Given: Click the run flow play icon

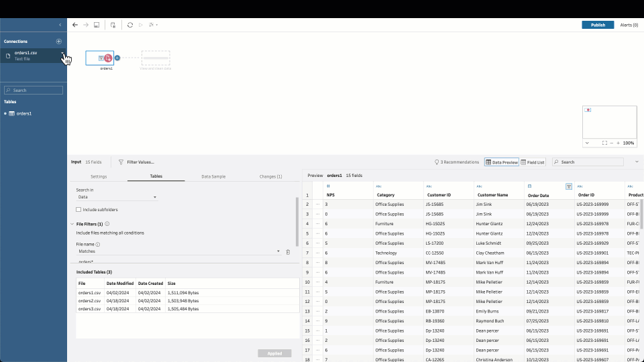Looking at the screenshot, I should [x=140, y=25].
